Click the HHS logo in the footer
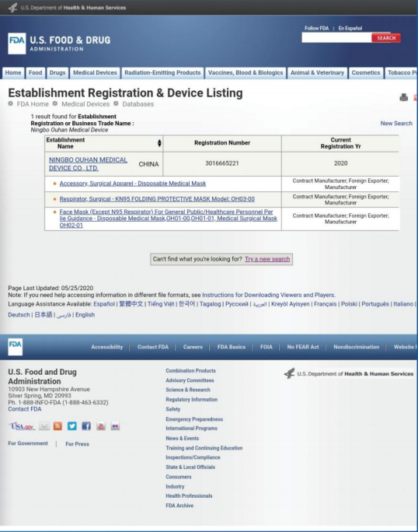Viewport: 418px width, 532px height. pyautogui.click(x=349, y=374)
